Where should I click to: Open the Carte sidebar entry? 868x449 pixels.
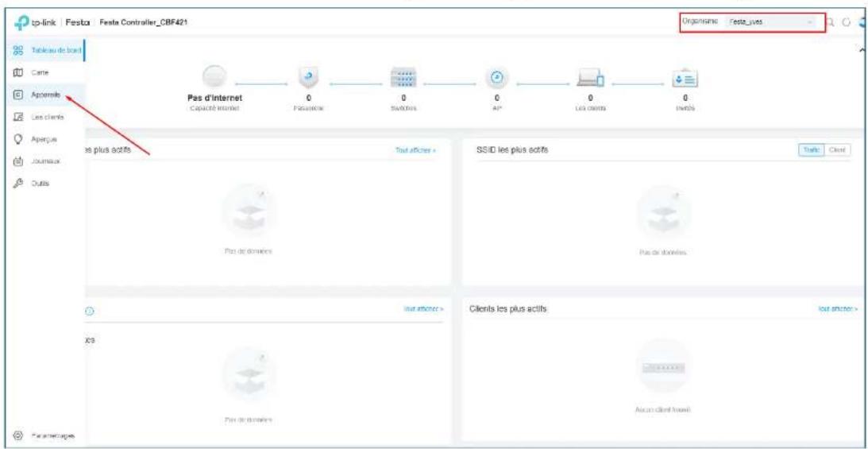[44, 72]
